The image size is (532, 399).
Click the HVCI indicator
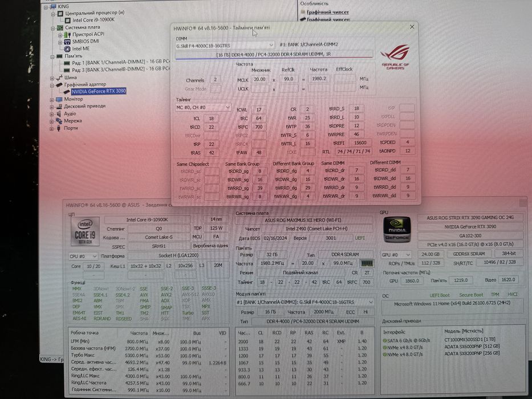tap(512, 294)
